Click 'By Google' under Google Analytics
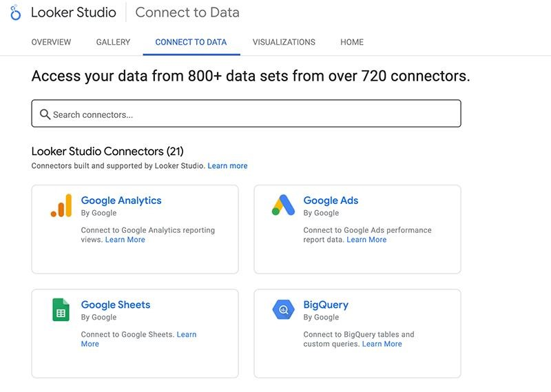This screenshot has height=392, width=551. (x=98, y=213)
